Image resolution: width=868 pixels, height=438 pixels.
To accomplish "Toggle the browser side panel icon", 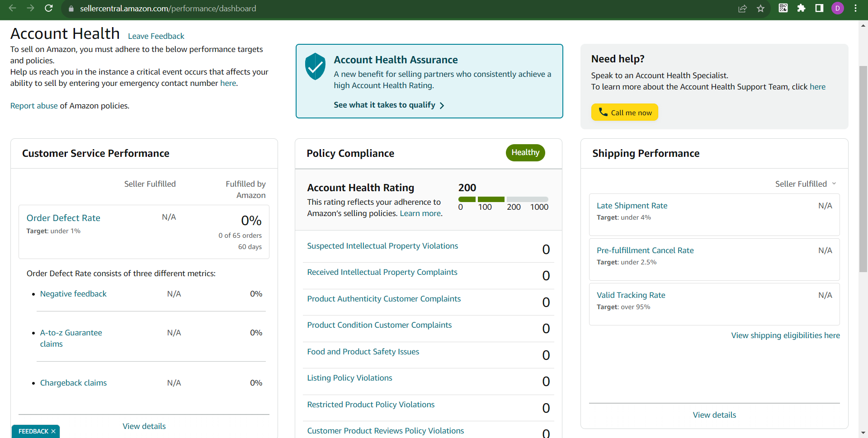I will click(x=819, y=8).
